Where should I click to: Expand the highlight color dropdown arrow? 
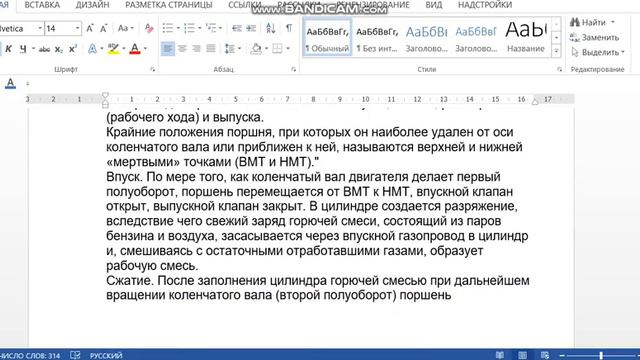pyautogui.click(x=124, y=49)
